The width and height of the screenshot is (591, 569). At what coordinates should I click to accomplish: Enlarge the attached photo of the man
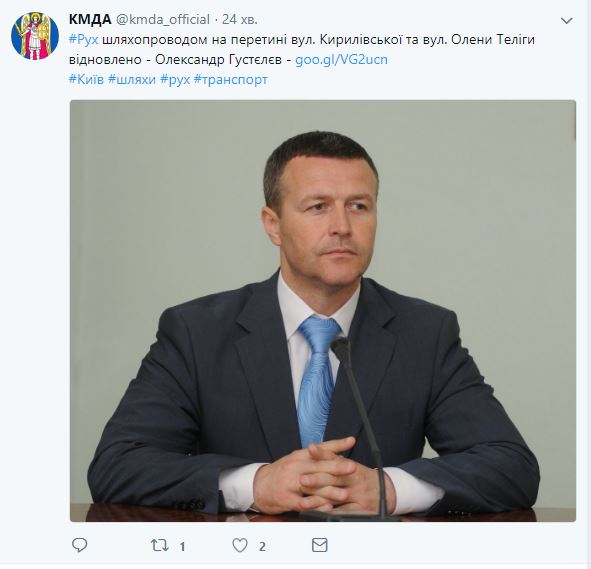coord(323,311)
